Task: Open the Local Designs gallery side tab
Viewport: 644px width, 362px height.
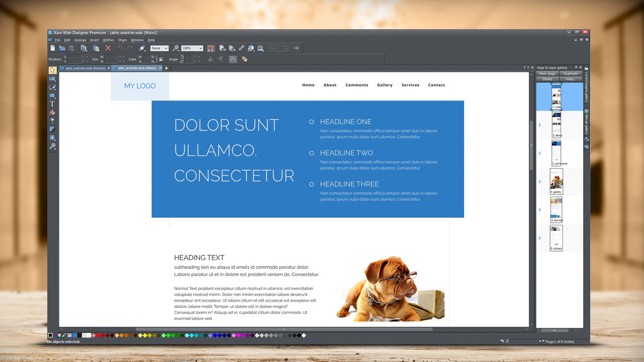Action: (x=587, y=86)
